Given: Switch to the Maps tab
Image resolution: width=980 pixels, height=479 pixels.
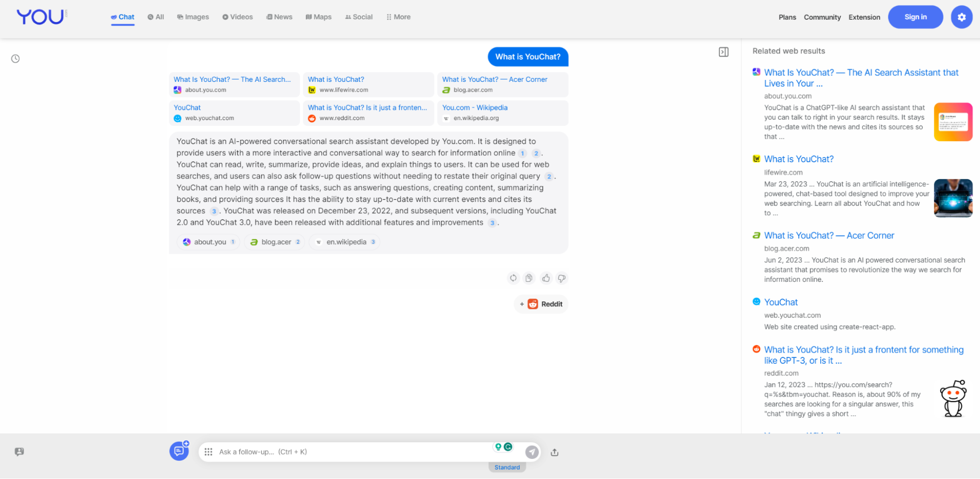Looking at the screenshot, I should tap(319, 17).
